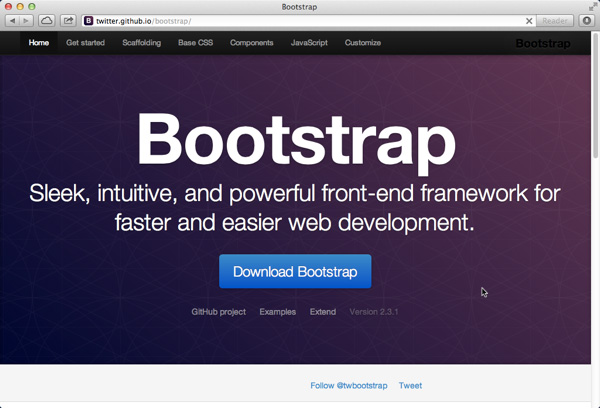The width and height of the screenshot is (600, 408).
Task: Click the vertical scrollbar thumb
Action: coord(595,95)
